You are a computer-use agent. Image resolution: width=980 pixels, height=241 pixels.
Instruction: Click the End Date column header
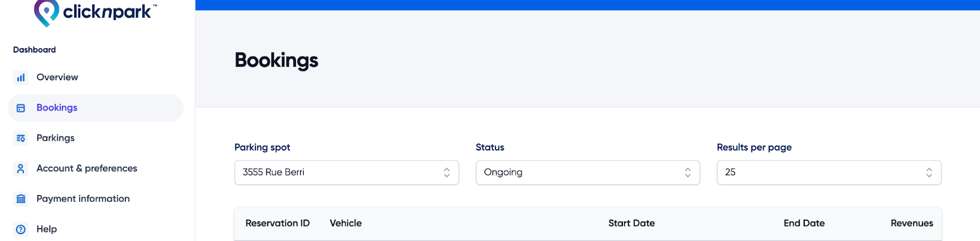pyautogui.click(x=804, y=223)
